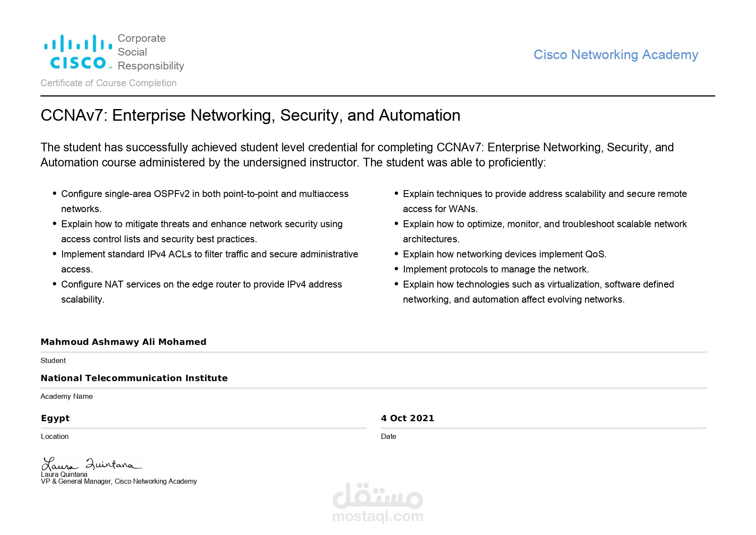The image size is (756, 535).
Task: Click the Egypt location value
Action: tap(55, 418)
